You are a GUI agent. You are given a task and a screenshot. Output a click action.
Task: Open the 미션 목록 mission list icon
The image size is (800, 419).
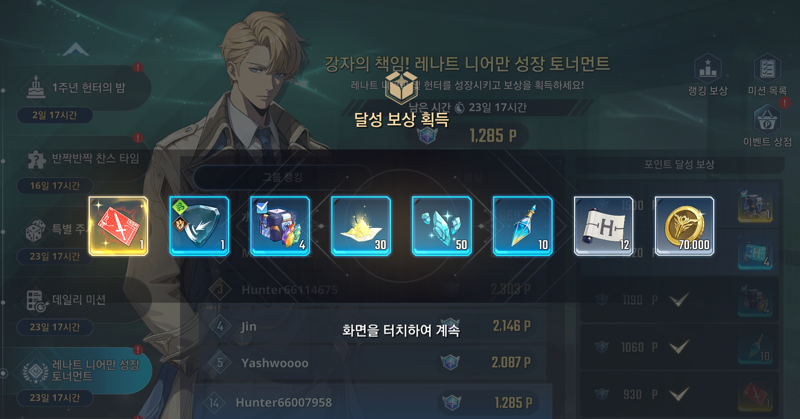(767, 75)
